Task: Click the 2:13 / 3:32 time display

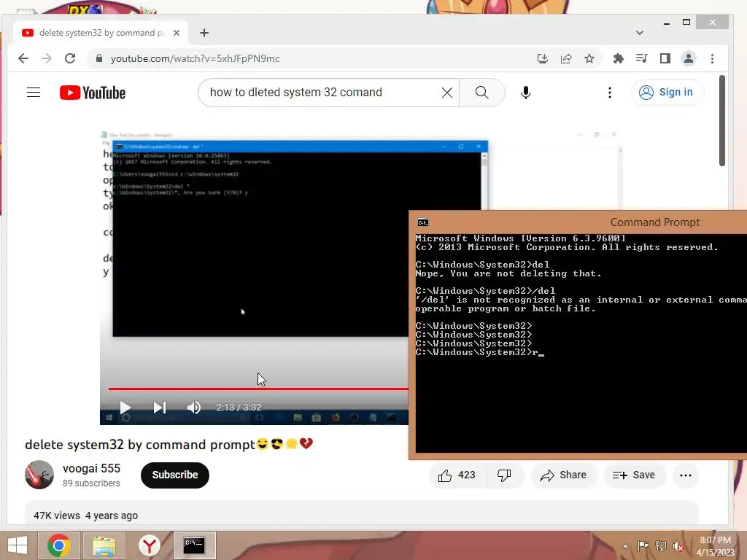Action: click(x=239, y=408)
